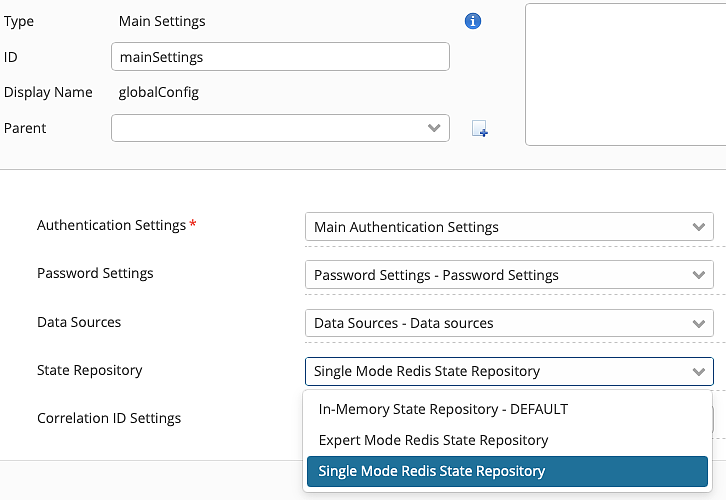Click the Main Settings type value
Screen dimensions: 726x500
(162, 21)
